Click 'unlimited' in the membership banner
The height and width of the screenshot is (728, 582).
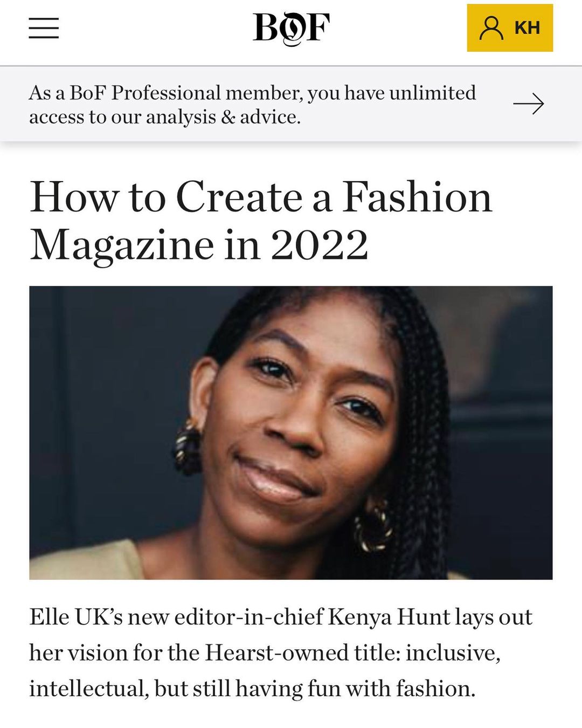pyautogui.click(x=432, y=93)
